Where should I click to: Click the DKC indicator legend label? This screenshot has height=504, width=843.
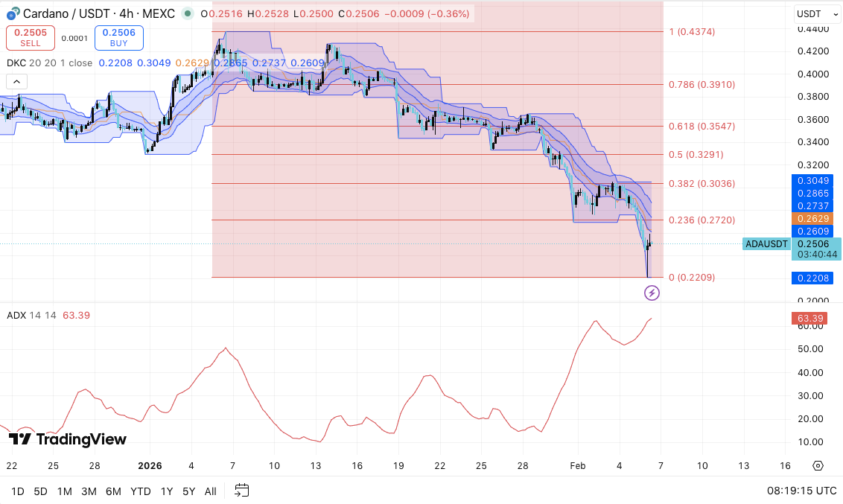[49, 63]
